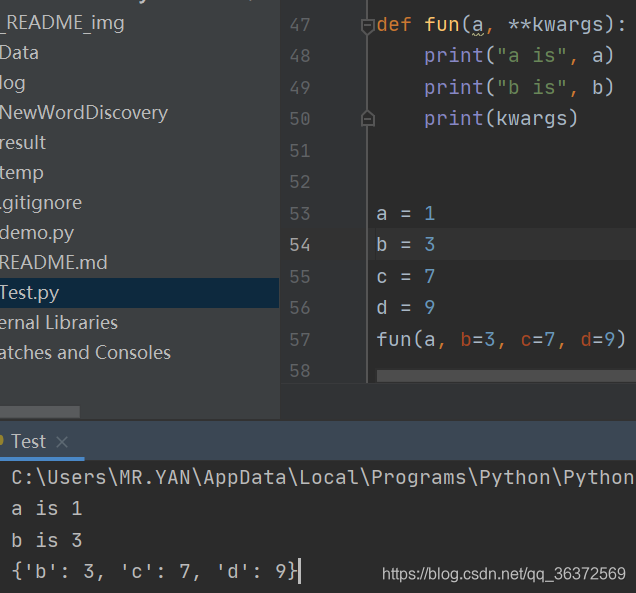The image size is (636, 593).
Task: Select the Test run tab
Action: coord(28,441)
